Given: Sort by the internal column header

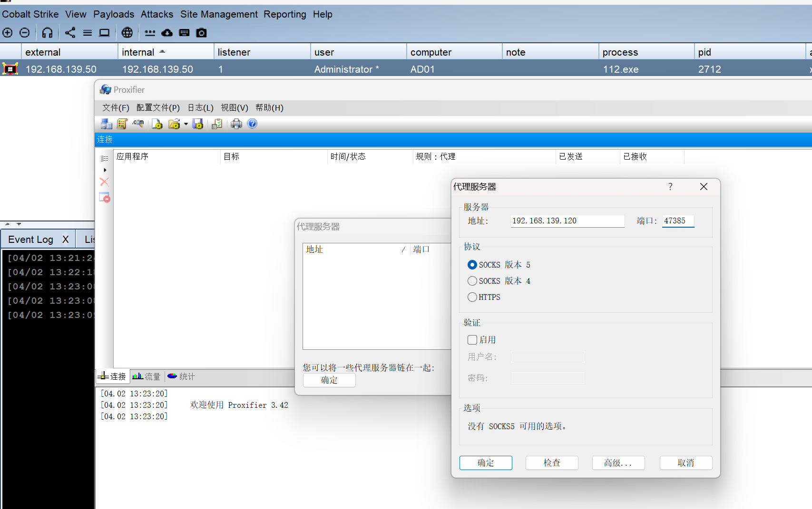Looking at the screenshot, I should tap(138, 52).
